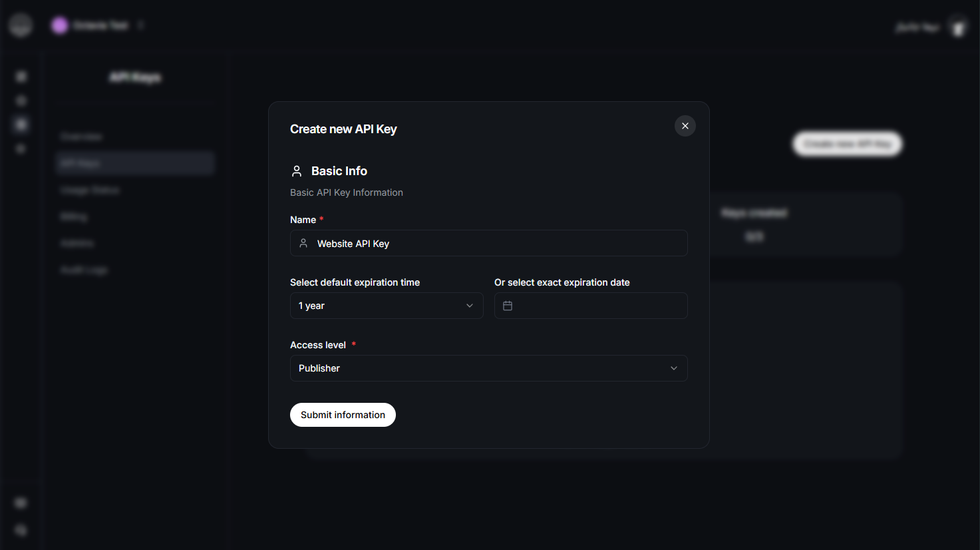Open the profile avatar in the top-right corner
Image resolution: width=980 pixels, height=550 pixels.
pos(958,28)
